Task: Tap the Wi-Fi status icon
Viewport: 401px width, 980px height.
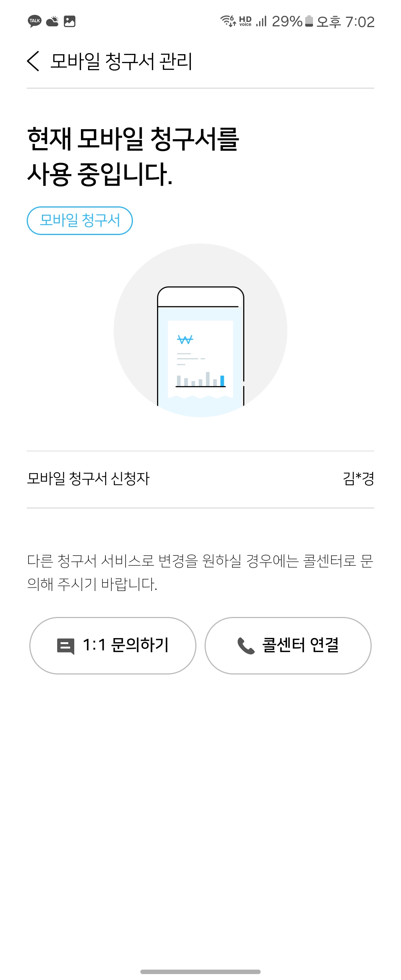Action: (x=228, y=21)
